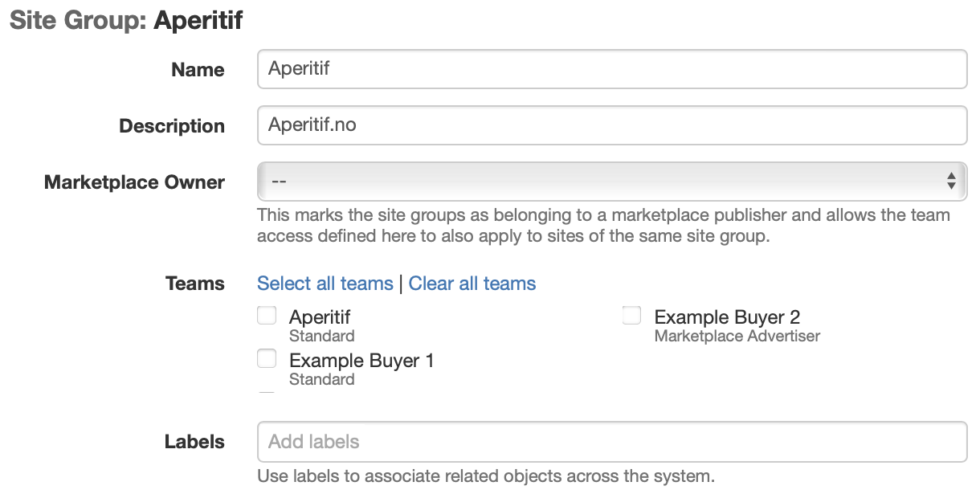Select the Example Buyer 2 team name

pos(727,317)
